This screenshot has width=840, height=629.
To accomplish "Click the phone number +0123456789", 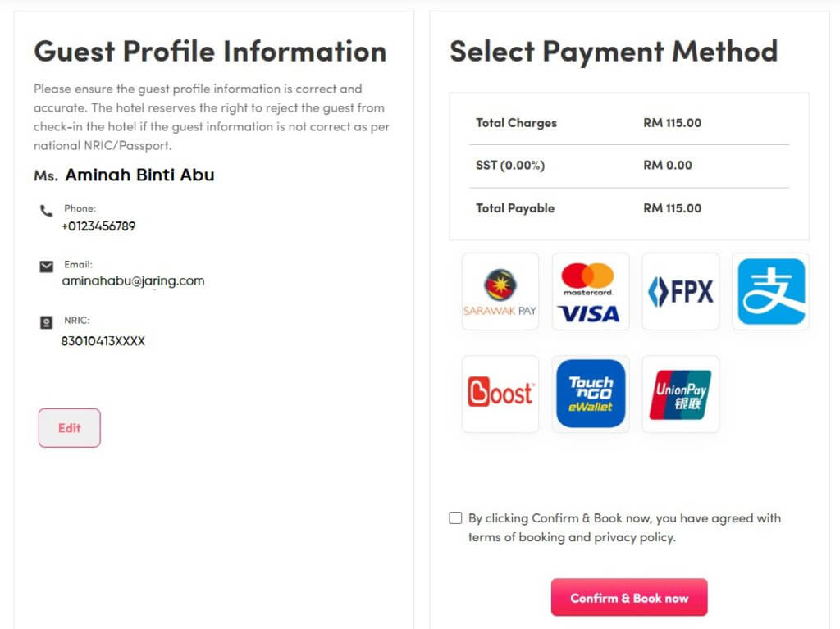I will point(98,226).
